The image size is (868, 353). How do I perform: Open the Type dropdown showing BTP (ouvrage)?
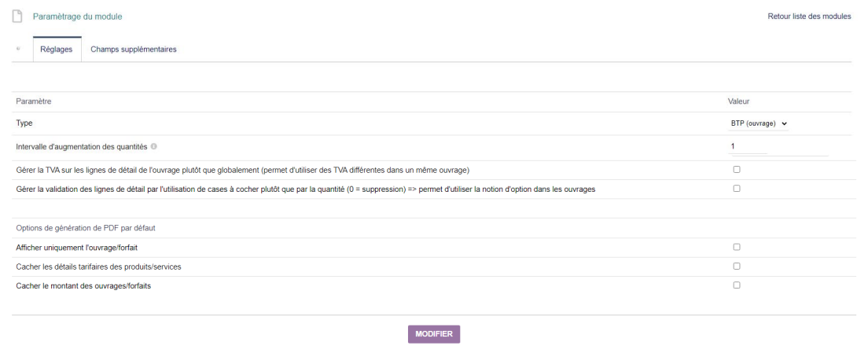coord(759,124)
